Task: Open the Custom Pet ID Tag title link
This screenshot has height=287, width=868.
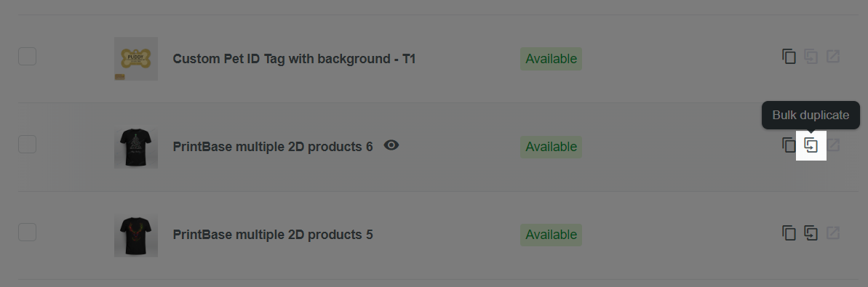Action: coord(294,59)
